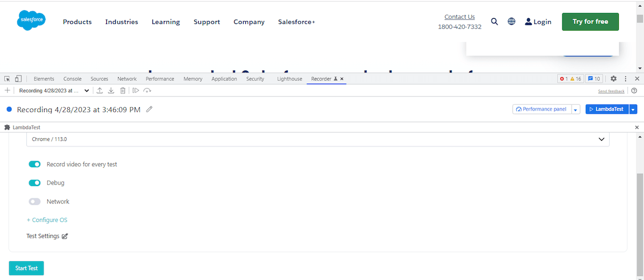Open the Recorder help question mark icon
The height and width of the screenshot is (280, 644).
coord(634,91)
